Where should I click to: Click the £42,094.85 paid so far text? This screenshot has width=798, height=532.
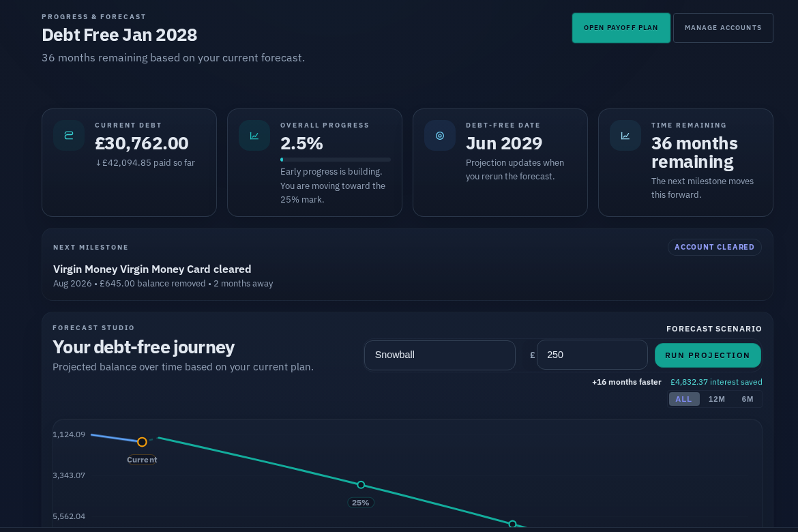pyautogui.click(x=145, y=163)
